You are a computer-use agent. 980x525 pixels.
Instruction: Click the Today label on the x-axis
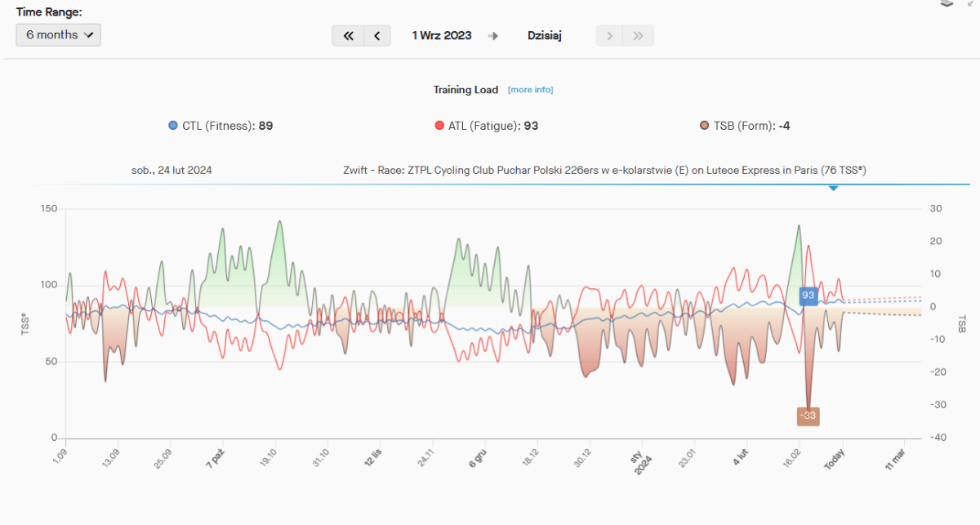coord(834,461)
